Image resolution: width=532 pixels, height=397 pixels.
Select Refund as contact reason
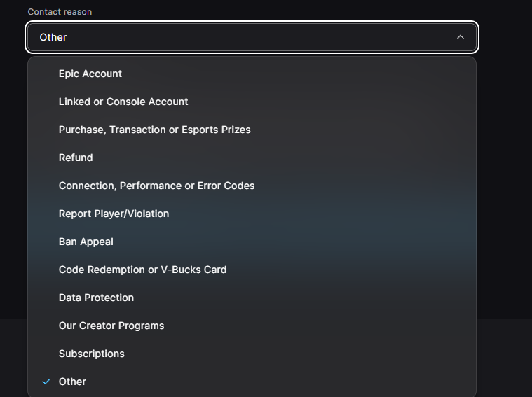(x=252, y=158)
